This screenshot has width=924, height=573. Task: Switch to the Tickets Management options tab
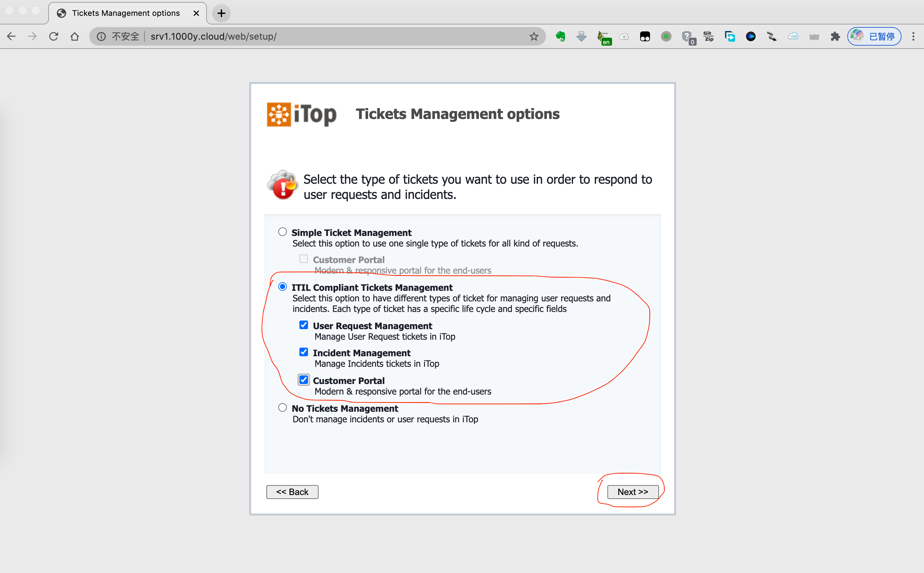pos(127,13)
